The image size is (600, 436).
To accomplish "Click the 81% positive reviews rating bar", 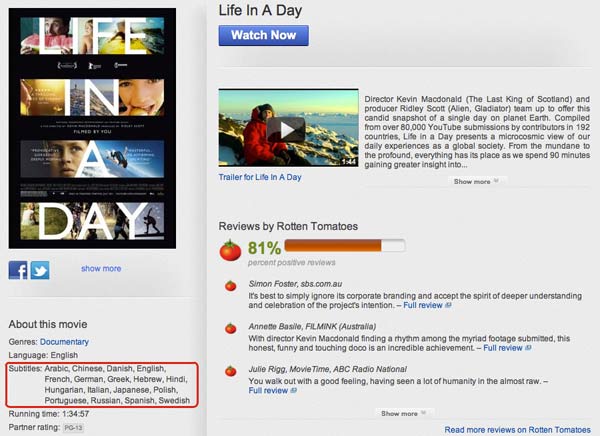I will point(344,246).
